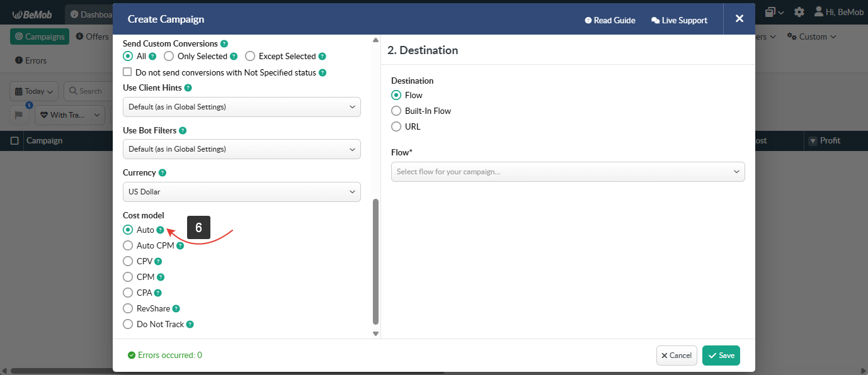Viewport: 868px width, 375px height.
Task: Save the campaign
Action: point(721,355)
